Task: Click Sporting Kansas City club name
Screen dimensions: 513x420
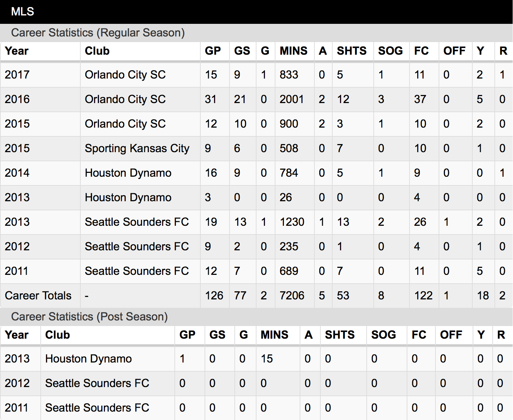Action: [137, 148]
